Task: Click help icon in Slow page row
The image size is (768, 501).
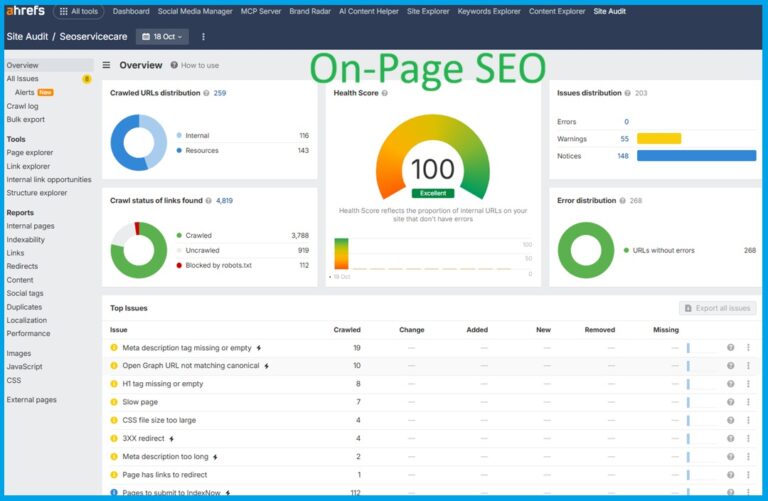Action: [730, 402]
